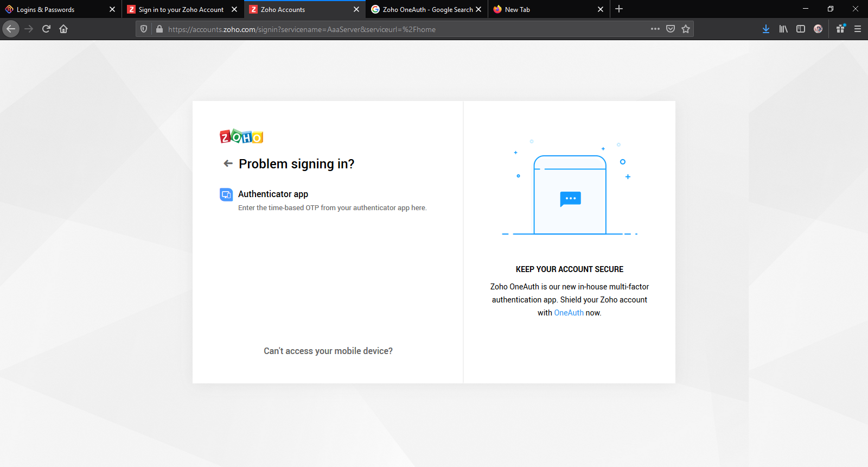Click the phone illustration graphic

(x=570, y=188)
